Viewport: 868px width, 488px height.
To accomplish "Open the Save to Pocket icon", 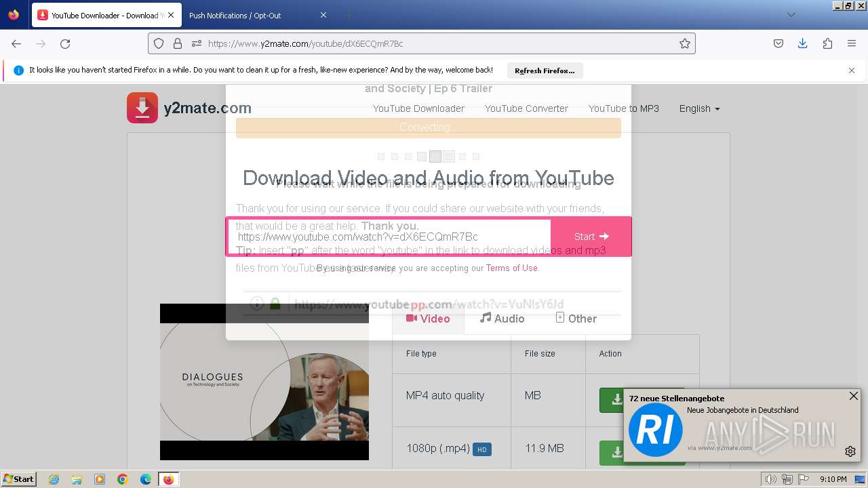I will click(778, 43).
